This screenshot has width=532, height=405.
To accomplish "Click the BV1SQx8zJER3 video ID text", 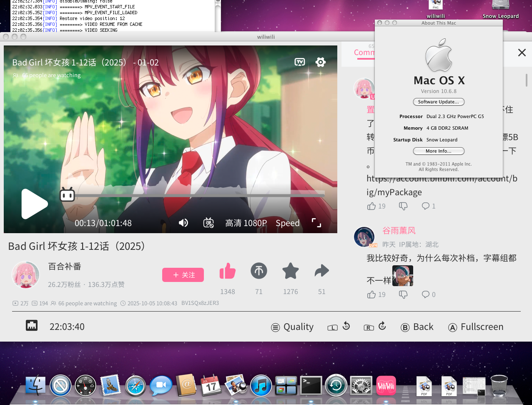I will point(200,303).
